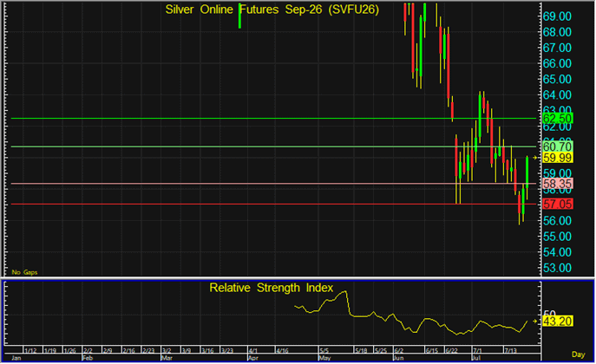Click the Relative Strength Index title

pyautogui.click(x=271, y=288)
